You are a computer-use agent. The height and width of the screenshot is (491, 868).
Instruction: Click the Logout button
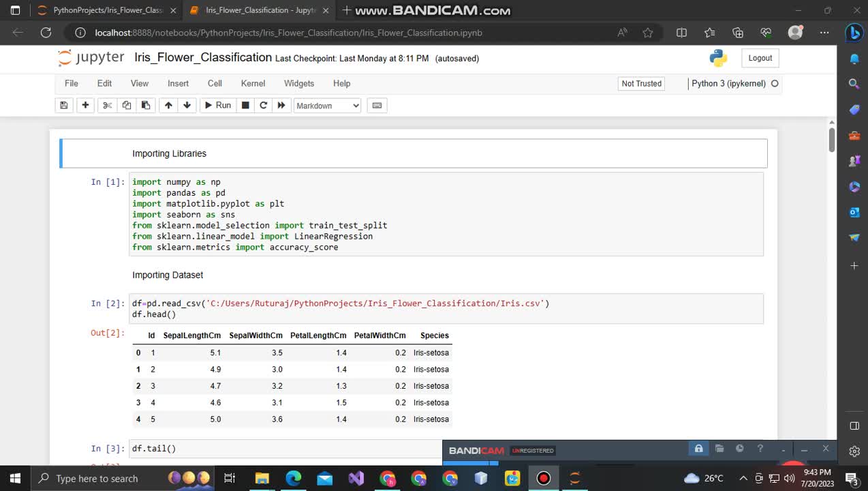point(760,58)
